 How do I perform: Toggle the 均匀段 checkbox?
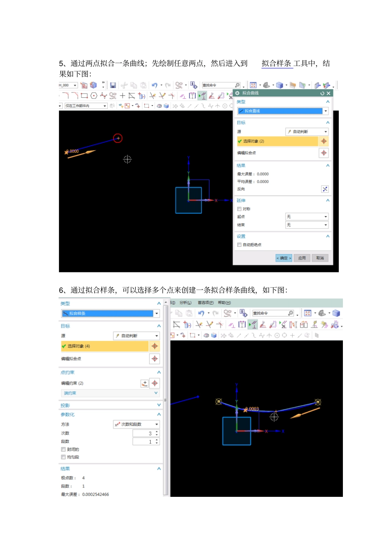tap(63, 457)
